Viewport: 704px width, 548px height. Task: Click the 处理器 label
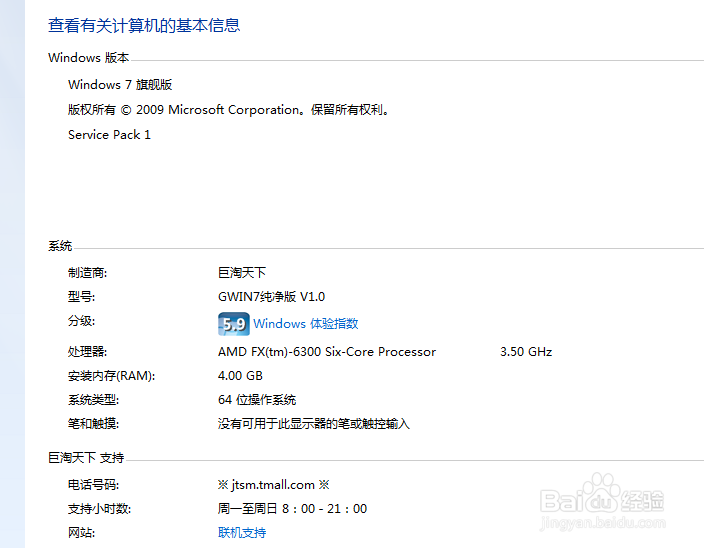(87, 351)
